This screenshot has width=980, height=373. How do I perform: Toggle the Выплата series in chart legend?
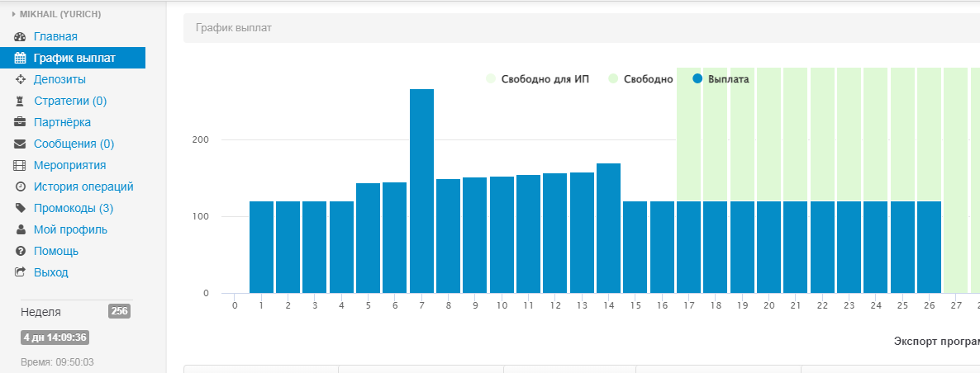coord(721,79)
